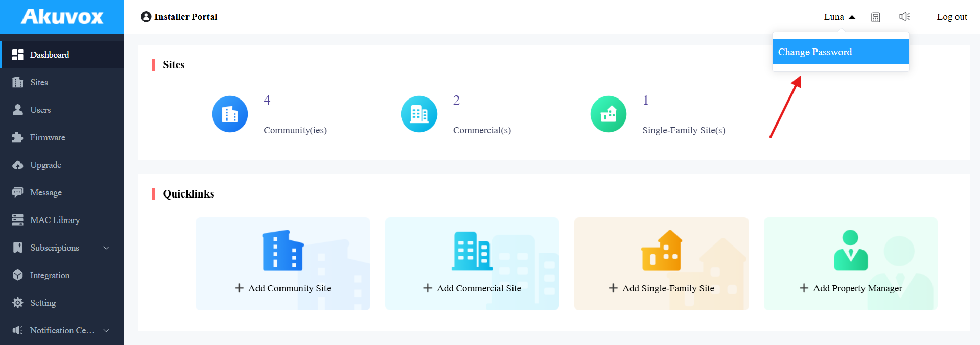Collapse the Luna account dropdown
The height and width of the screenshot is (345, 980).
tap(839, 17)
